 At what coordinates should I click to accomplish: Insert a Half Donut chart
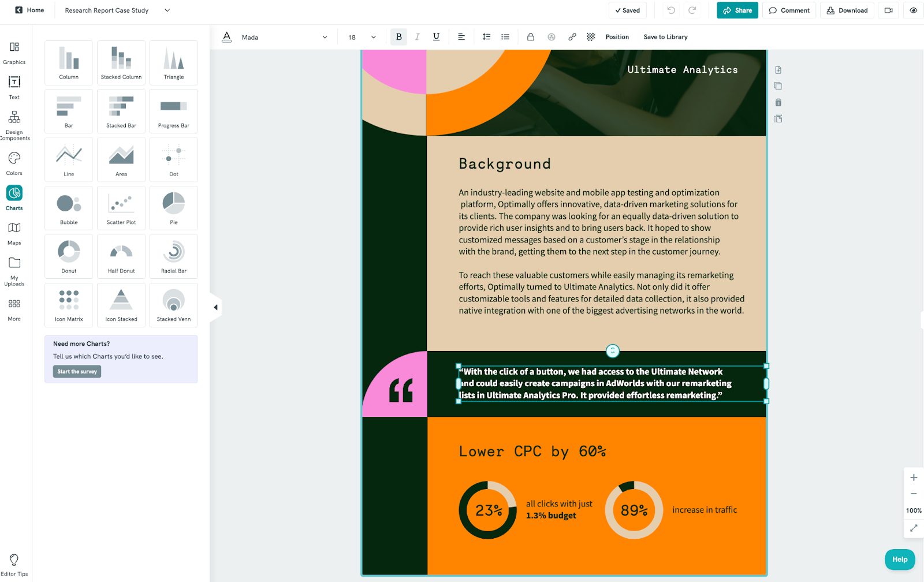point(121,256)
